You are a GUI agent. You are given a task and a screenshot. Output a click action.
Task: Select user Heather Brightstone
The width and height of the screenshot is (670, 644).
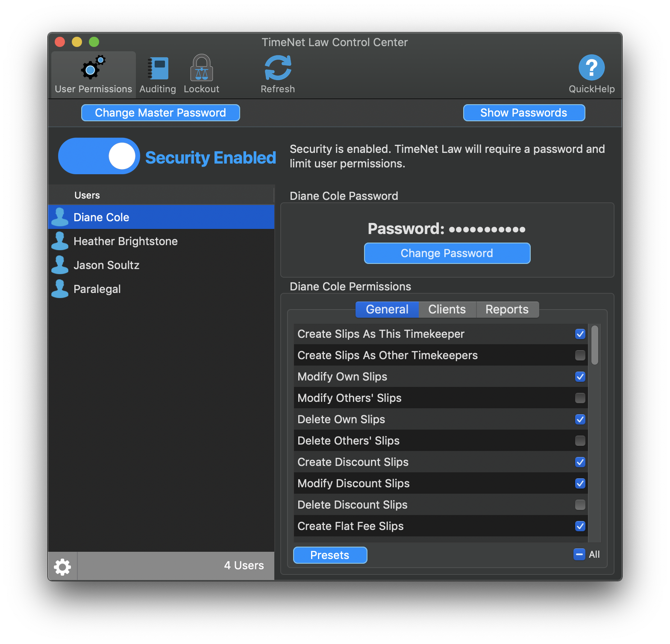point(161,241)
